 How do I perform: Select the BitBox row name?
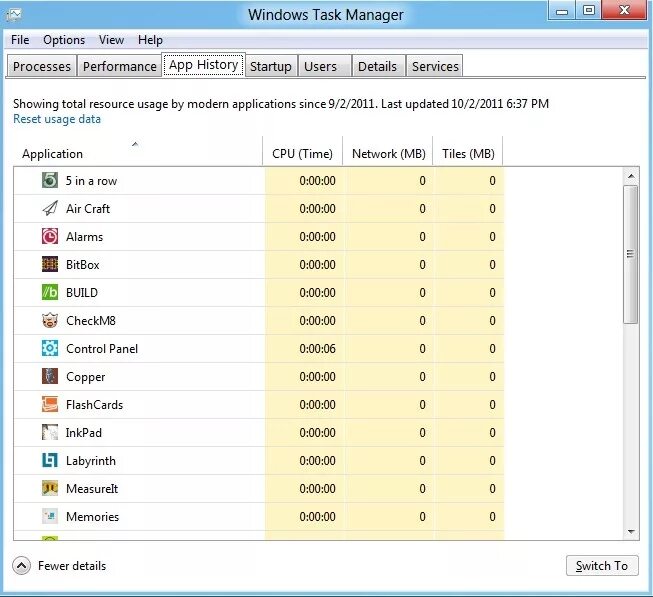click(82, 265)
